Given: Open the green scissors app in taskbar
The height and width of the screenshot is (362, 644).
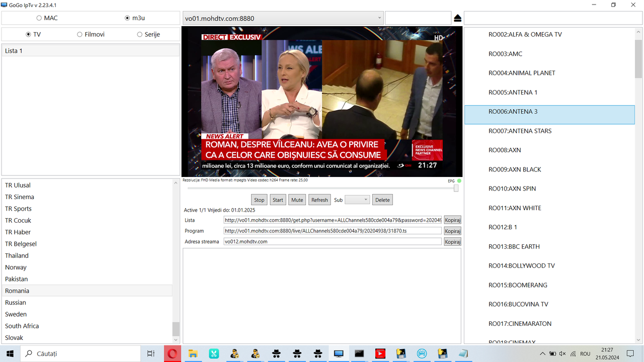Looking at the screenshot, I should tap(214, 353).
